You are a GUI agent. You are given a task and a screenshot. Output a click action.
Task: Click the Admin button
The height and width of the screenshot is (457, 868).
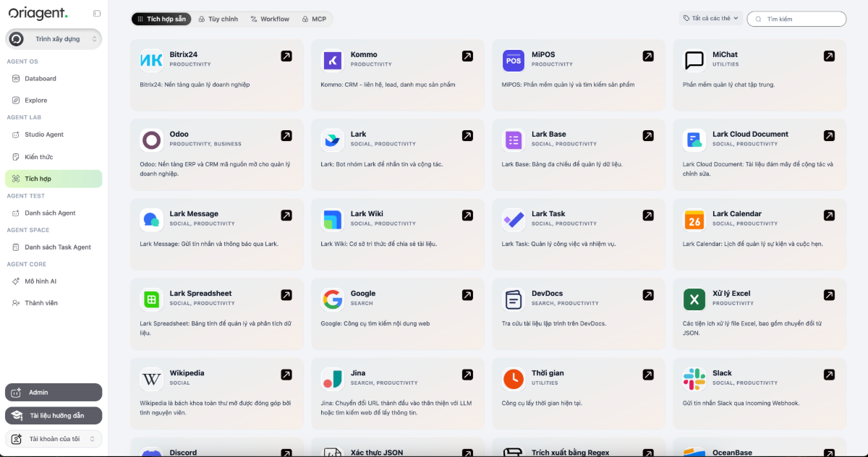click(x=54, y=392)
